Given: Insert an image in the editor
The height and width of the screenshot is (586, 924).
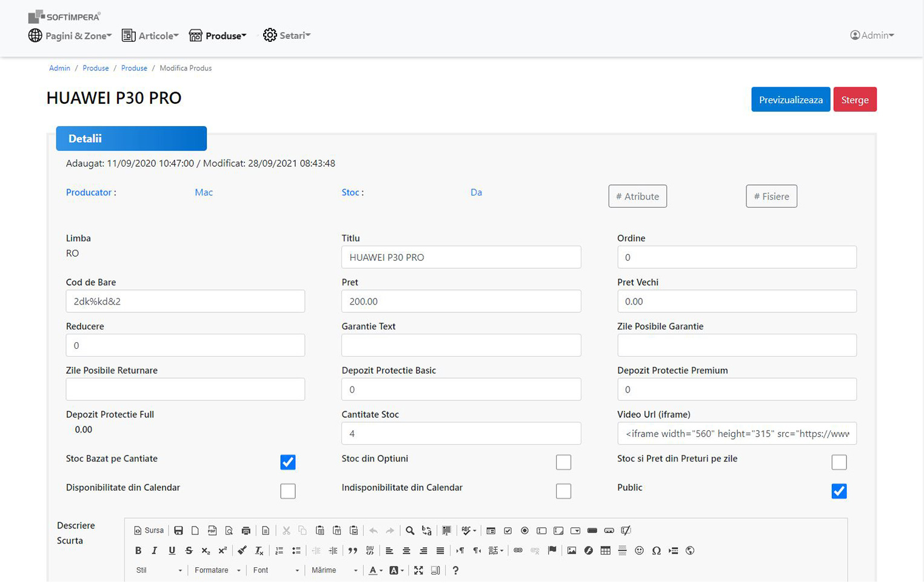Looking at the screenshot, I should click(x=572, y=551).
